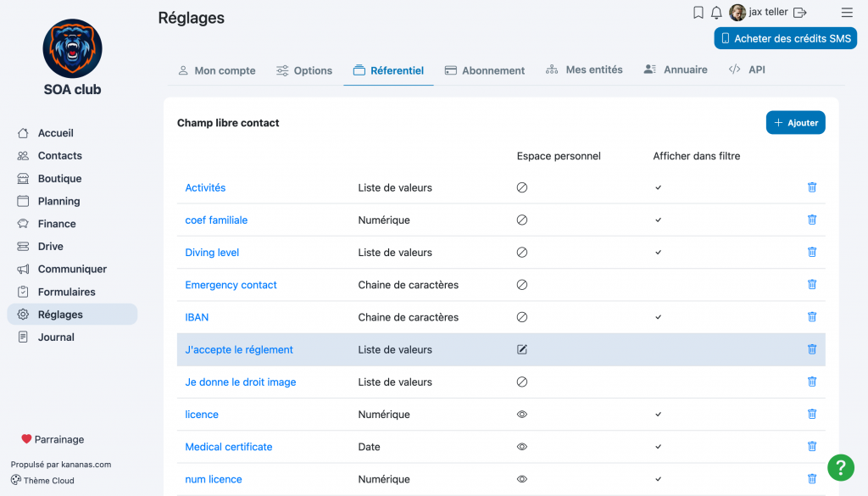Click Espace personnel icon for coef familiale
The width and height of the screenshot is (868, 496).
tap(522, 220)
